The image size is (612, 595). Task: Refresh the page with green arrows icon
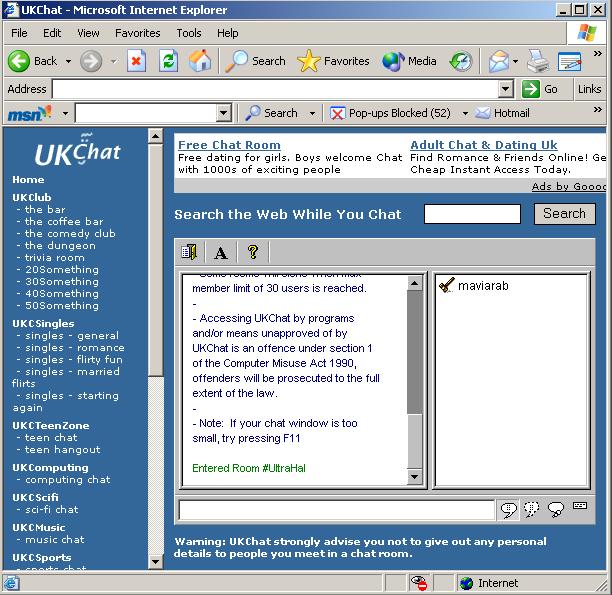click(169, 61)
